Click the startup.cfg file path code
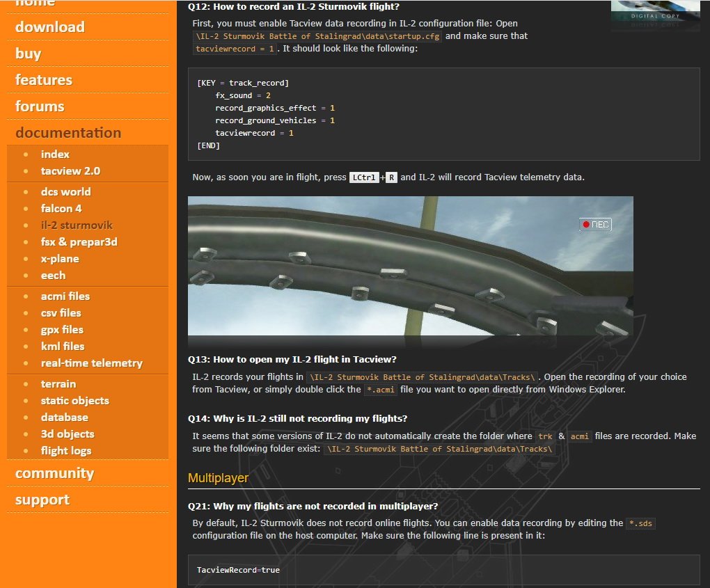710x588 pixels. 317,37
